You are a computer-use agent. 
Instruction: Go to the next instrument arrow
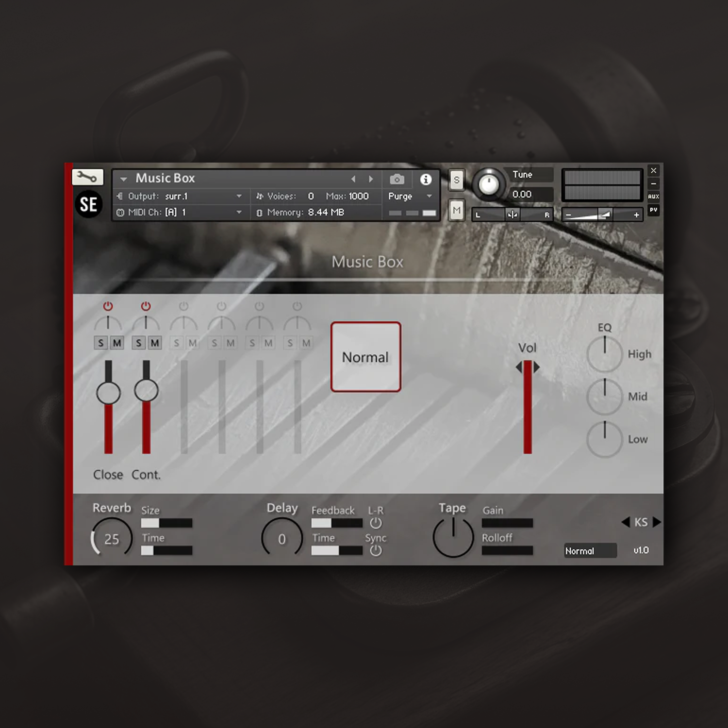pyautogui.click(x=371, y=179)
